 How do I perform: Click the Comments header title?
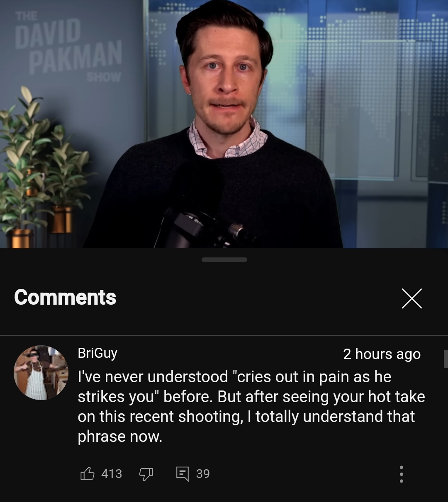65,297
